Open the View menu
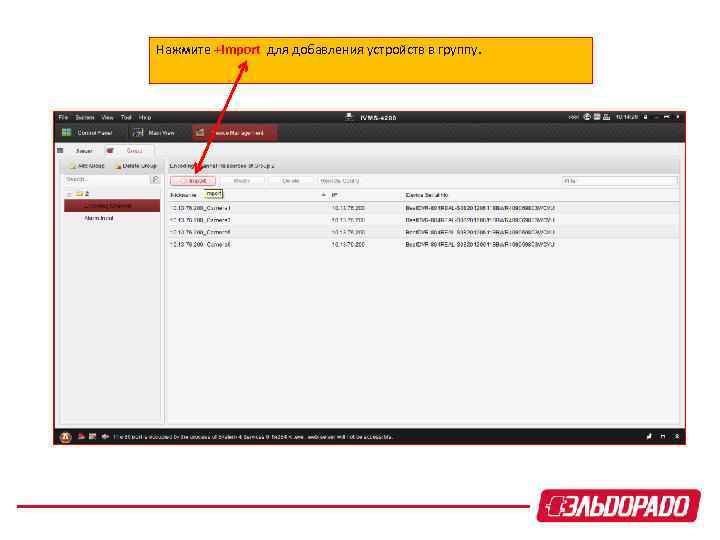720x540 pixels. 107,118
